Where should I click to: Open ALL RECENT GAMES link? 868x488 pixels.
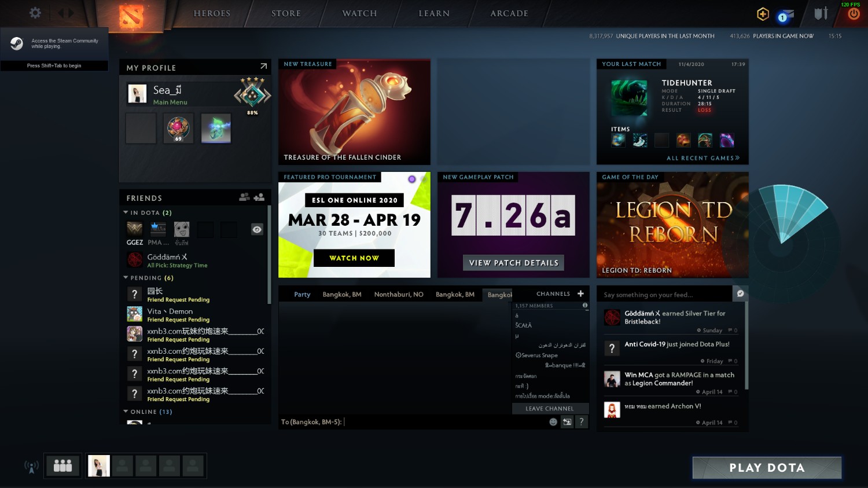click(x=703, y=158)
